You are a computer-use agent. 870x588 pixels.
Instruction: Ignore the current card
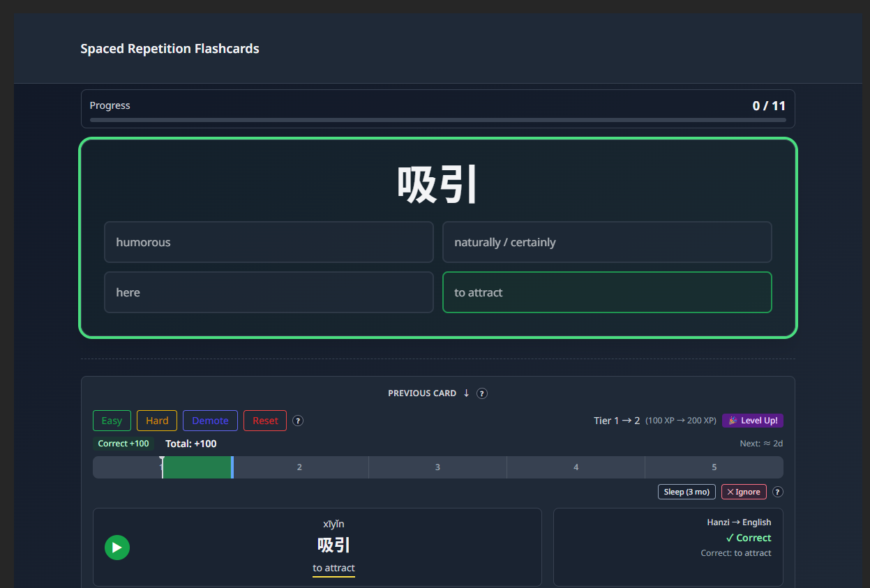[744, 492]
